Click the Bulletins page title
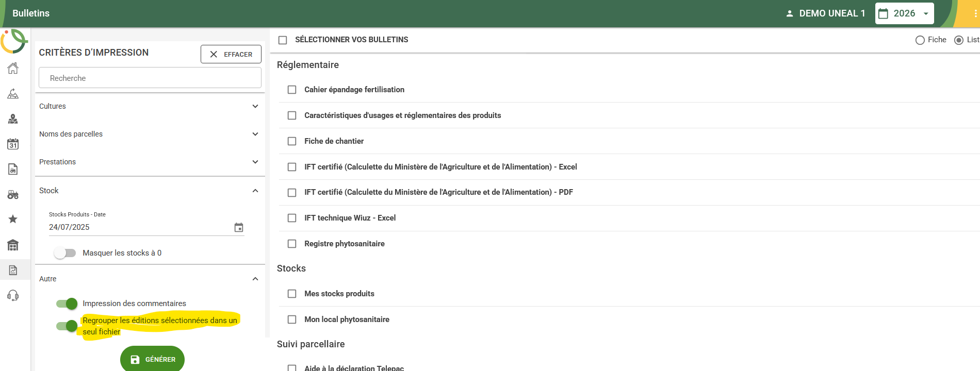The height and width of the screenshot is (371, 980). (31, 13)
